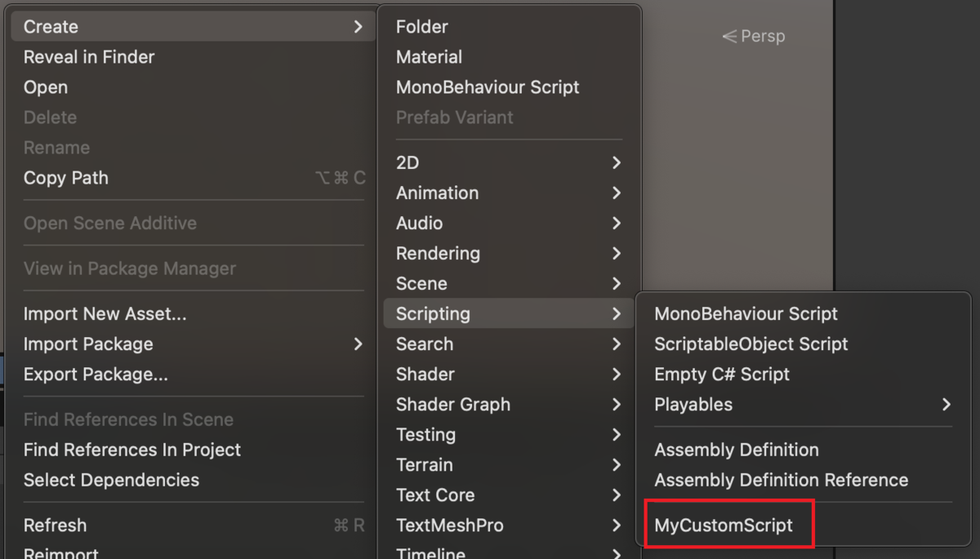Screen dimensions: 980x559
Task: Select Export Package...
Action: pyautogui.click(x=94, y=374)
